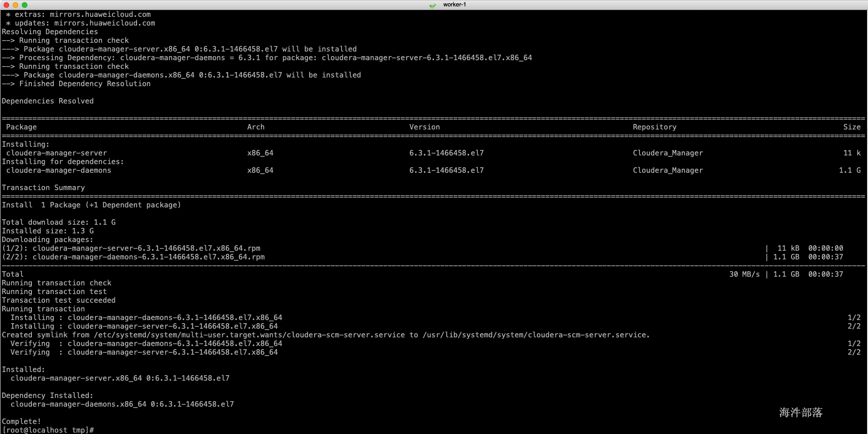The width and height of the screenshot is (868, 434).
Task: Click the Repository column header text
Action: click(654, 127)
